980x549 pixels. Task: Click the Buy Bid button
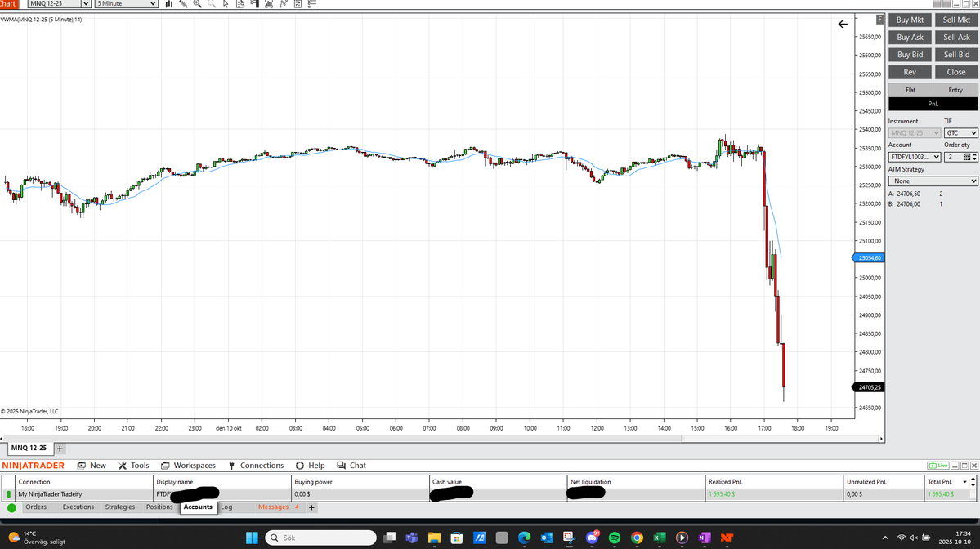tap(910, 55)
